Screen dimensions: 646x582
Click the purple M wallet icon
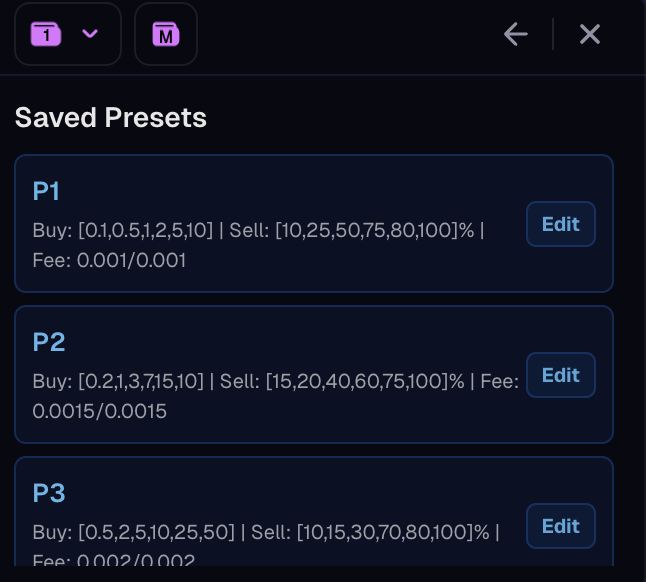tap(166, 34)
